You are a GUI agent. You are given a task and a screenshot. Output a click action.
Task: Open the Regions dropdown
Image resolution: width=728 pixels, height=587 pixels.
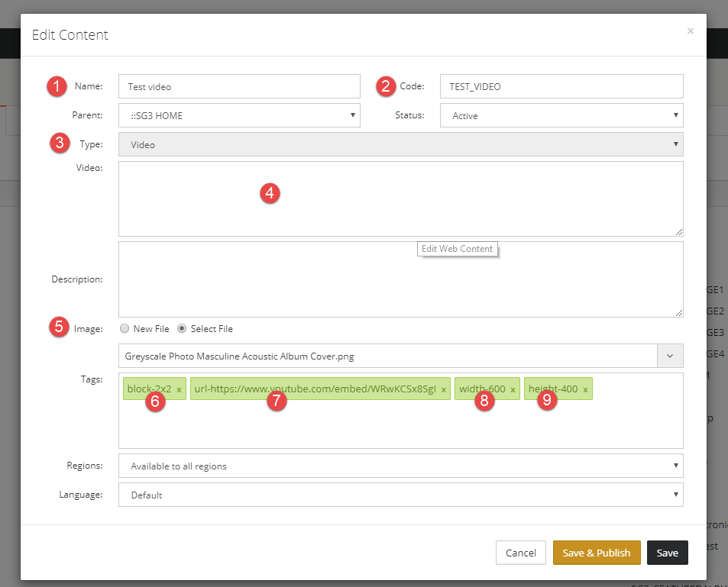tap(401, 466)
